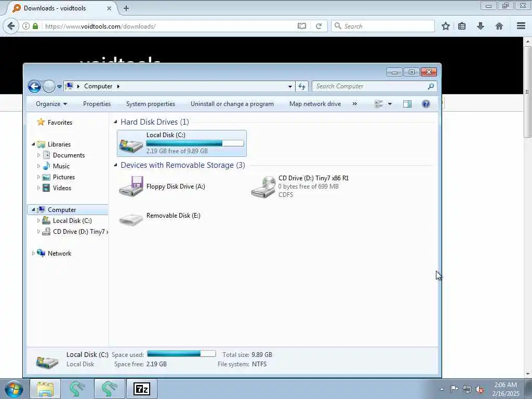The image size is (532, 399).
Task: Click the drive icon in the details pane
Action: click(x=47, y=362)
